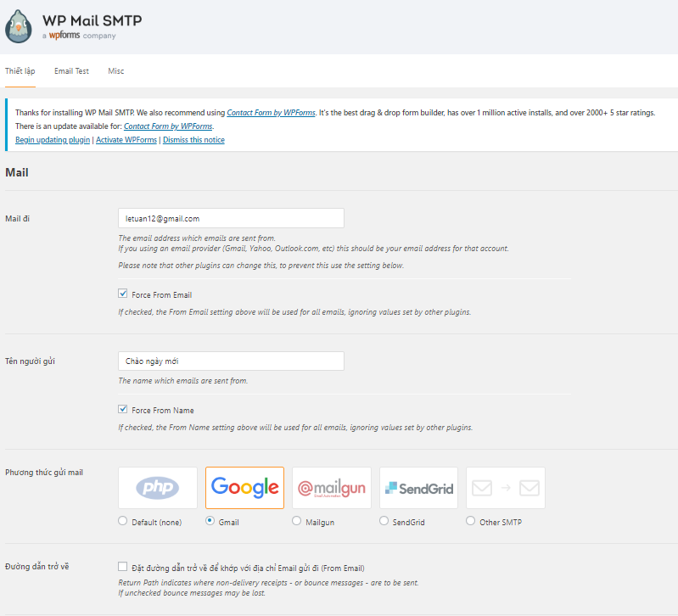Click the WP Mail SMTP pigeon logo

tap(19, 26)
